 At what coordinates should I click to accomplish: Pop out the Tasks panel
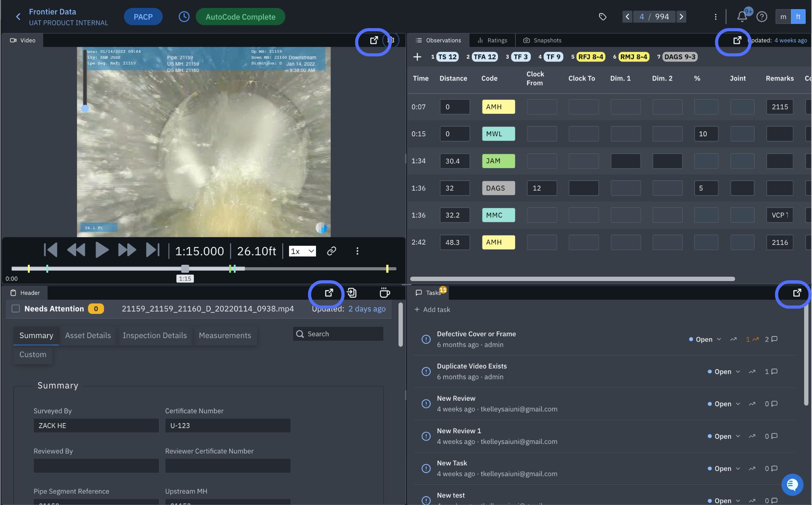pos(797,293)
